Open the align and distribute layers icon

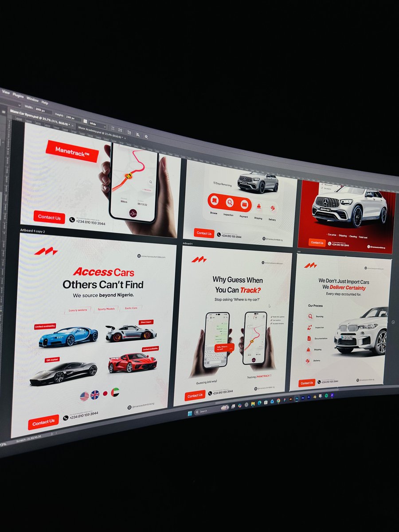138,135
